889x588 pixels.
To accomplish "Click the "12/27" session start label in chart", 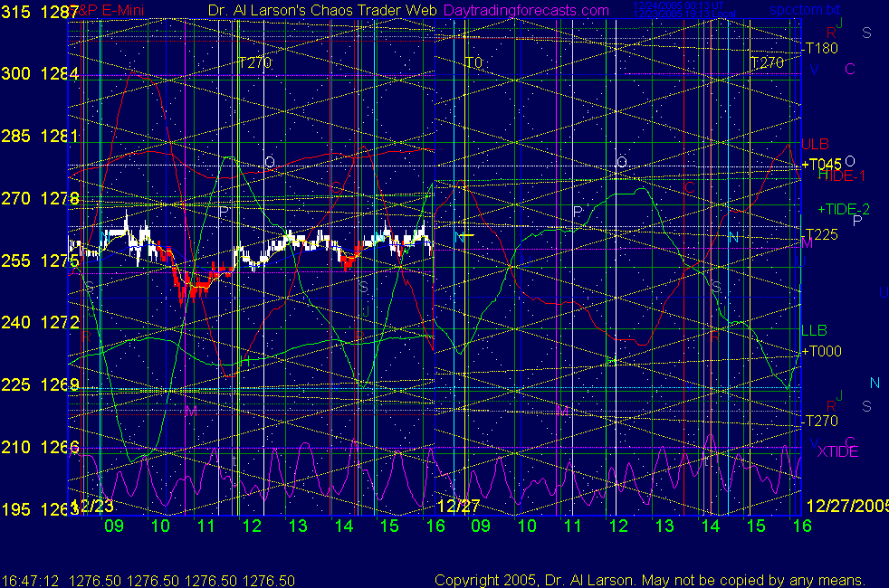I will (459, 506).
